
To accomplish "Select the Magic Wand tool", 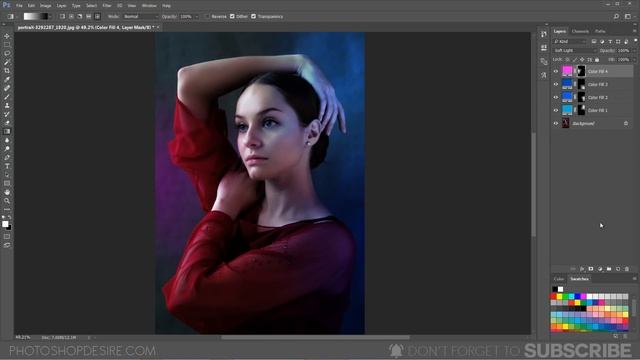I will (x=7, y=62).
